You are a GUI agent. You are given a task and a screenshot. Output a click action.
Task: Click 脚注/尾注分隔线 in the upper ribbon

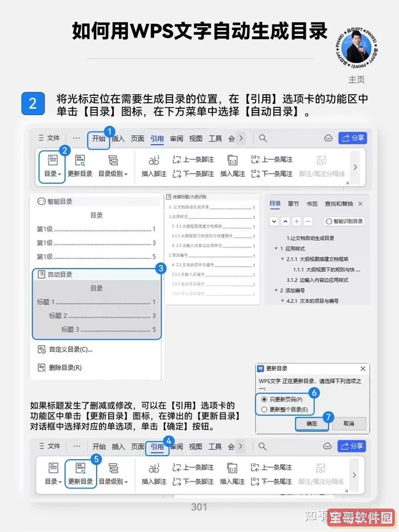click(322, 166)
